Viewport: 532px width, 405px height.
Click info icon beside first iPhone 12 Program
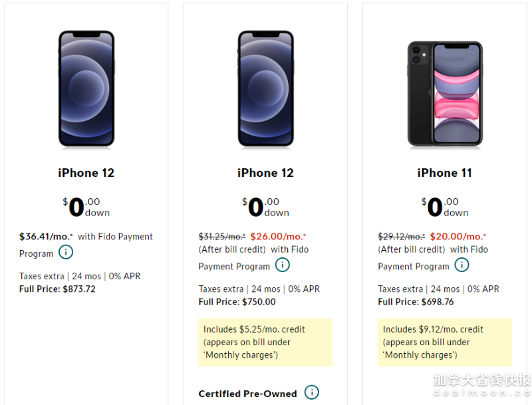66,252
